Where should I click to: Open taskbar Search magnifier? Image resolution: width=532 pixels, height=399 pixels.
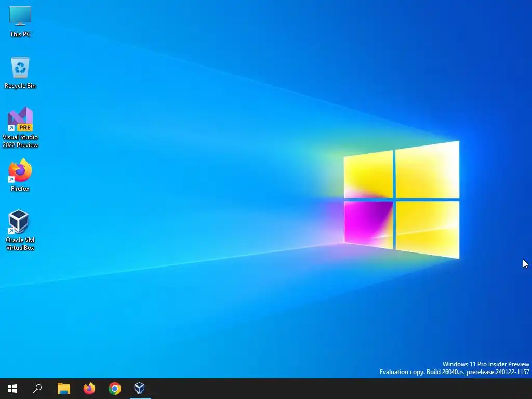(x=37, y=389)
